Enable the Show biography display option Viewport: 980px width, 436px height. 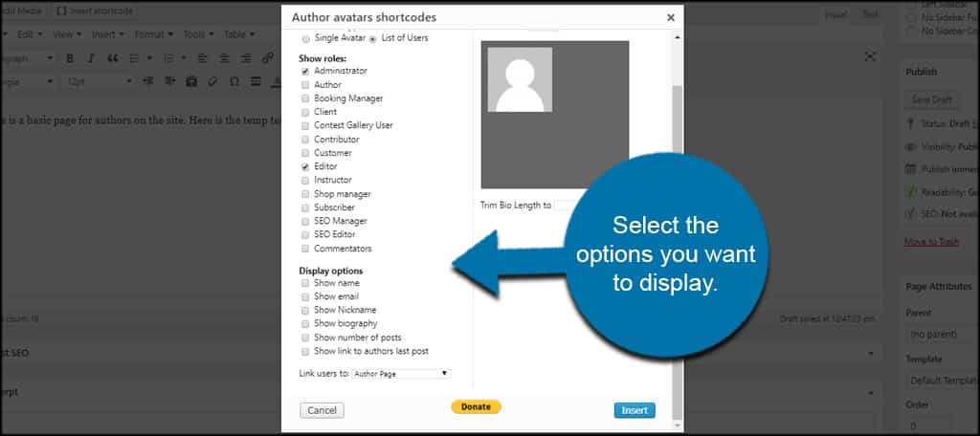point(305,324)
